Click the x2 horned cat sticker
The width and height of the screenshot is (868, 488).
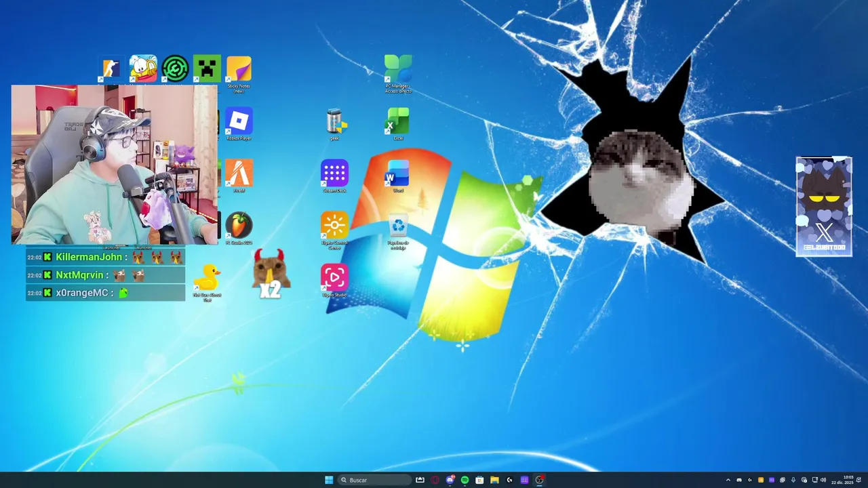point(270,274)
